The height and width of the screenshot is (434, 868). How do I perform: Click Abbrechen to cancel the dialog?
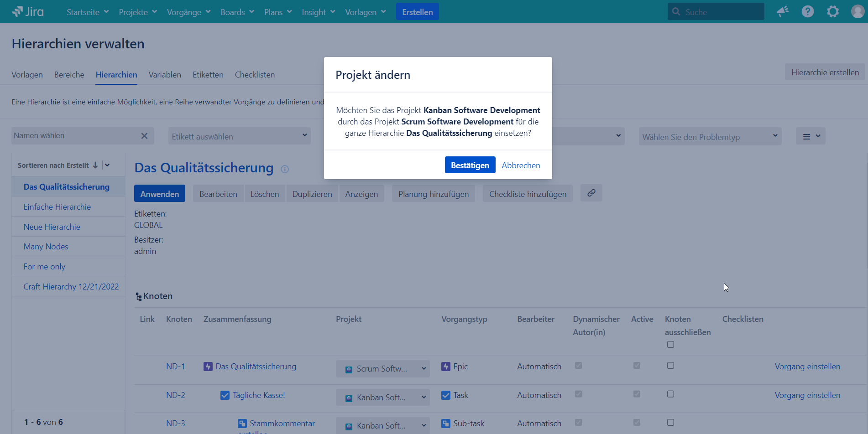point(521,165)
